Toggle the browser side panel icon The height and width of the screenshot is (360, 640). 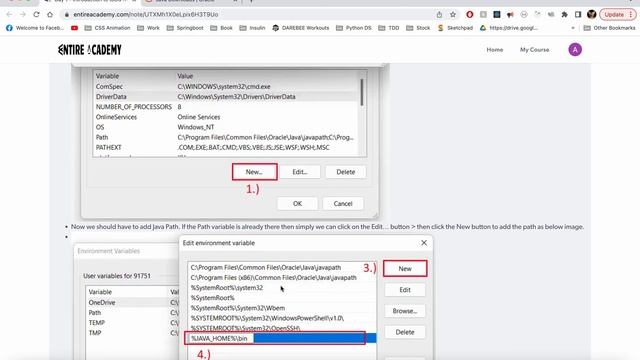coord(578,14)
